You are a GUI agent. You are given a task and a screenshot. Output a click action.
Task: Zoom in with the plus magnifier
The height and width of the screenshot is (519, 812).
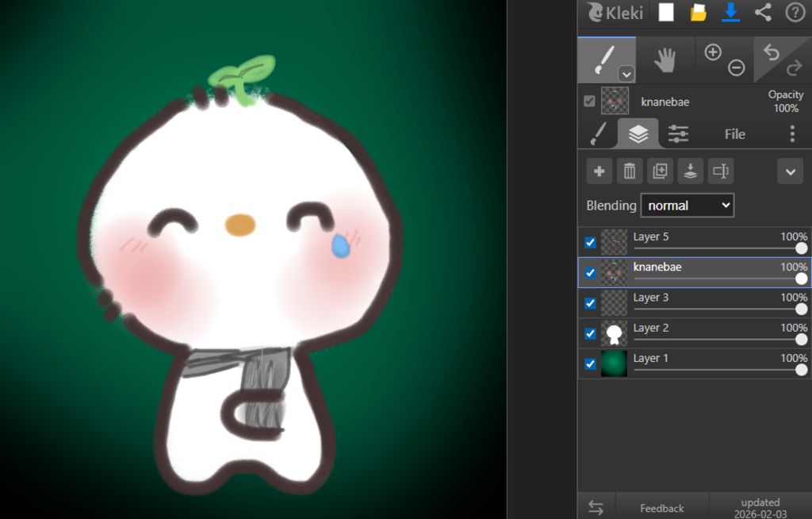[x=713, y=52]
